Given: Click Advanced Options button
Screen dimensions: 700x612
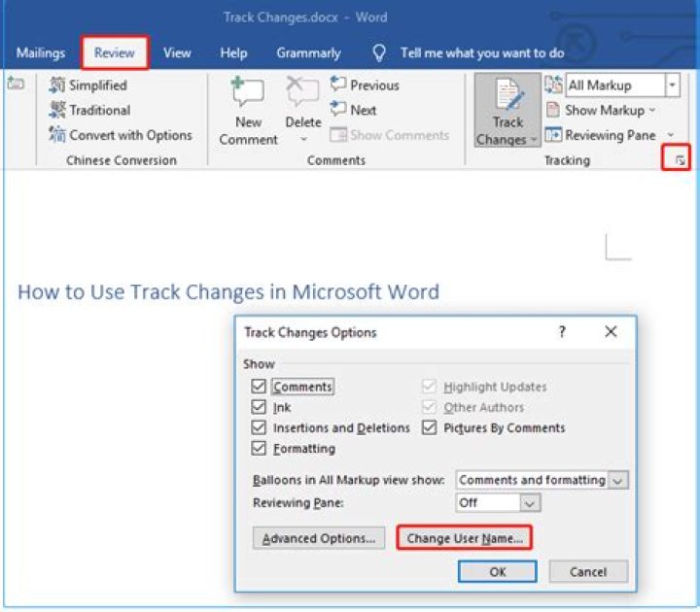Looking at the screenshot, I should [319, 538].
